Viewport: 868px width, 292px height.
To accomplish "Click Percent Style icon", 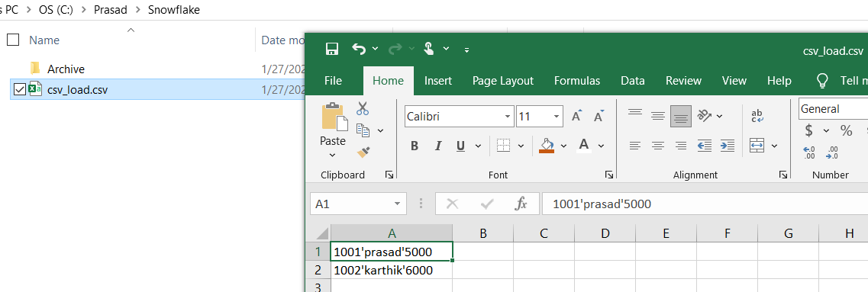I will point(847,131).
